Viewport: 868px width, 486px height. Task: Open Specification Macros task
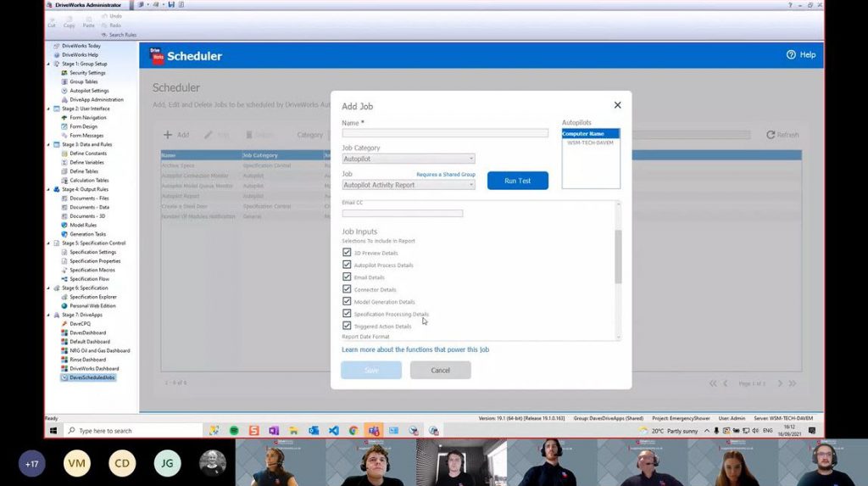point(92,270)
